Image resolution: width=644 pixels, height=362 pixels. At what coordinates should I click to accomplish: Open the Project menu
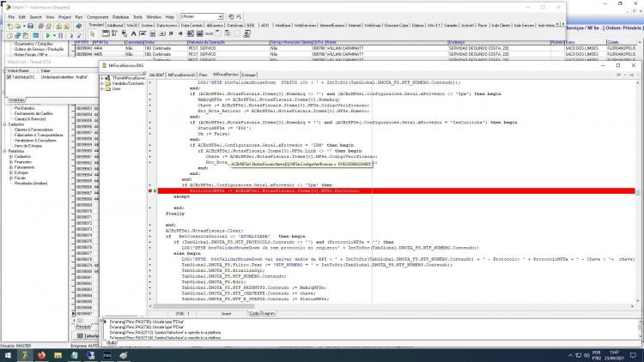click(64, 17)
